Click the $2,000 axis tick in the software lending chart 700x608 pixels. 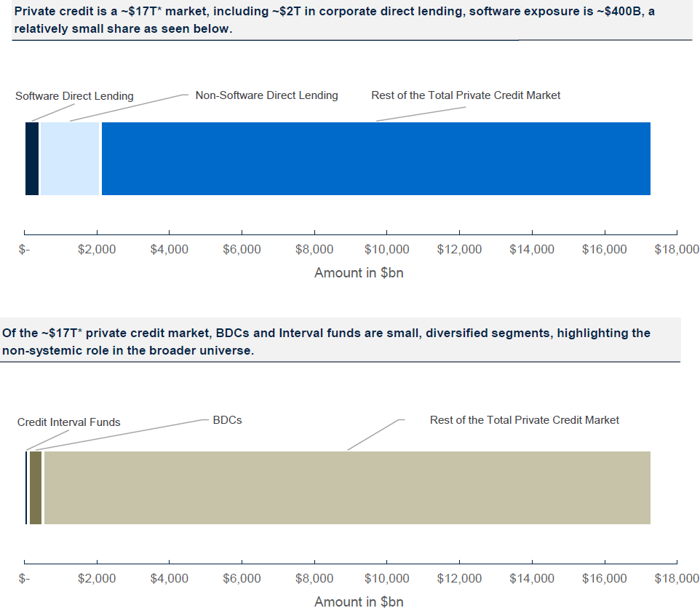pos(97,250)
